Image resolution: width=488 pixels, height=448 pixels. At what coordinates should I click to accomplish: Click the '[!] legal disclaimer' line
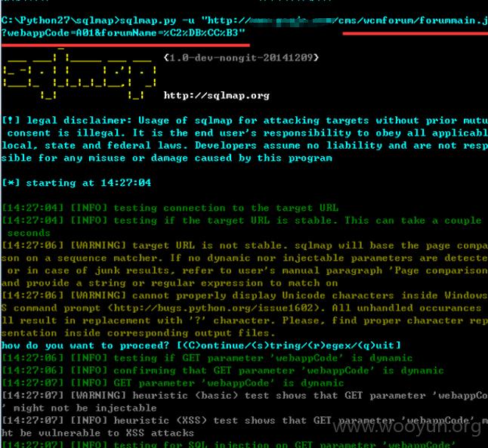(x=244, y=120)
